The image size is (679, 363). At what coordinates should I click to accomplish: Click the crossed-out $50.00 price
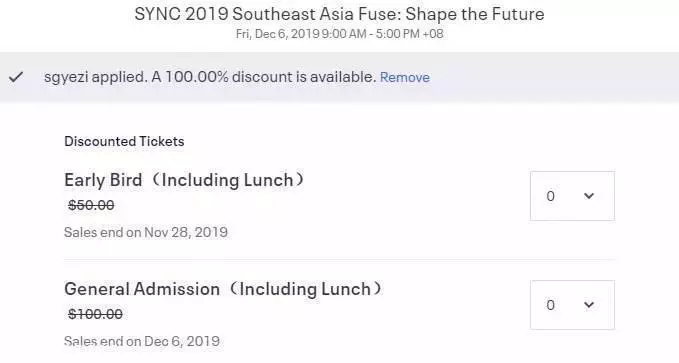[91, 205]
